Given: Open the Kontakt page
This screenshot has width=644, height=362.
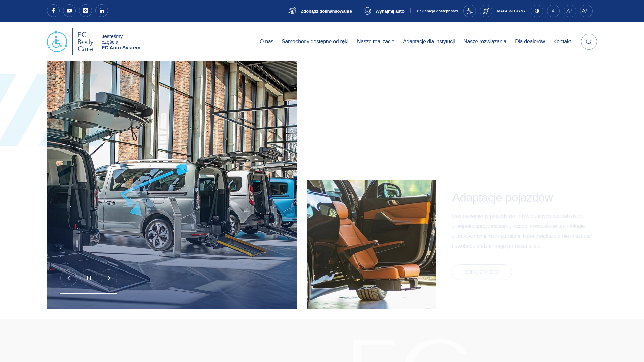Looking at the screenshot, I should pos(562,42).
